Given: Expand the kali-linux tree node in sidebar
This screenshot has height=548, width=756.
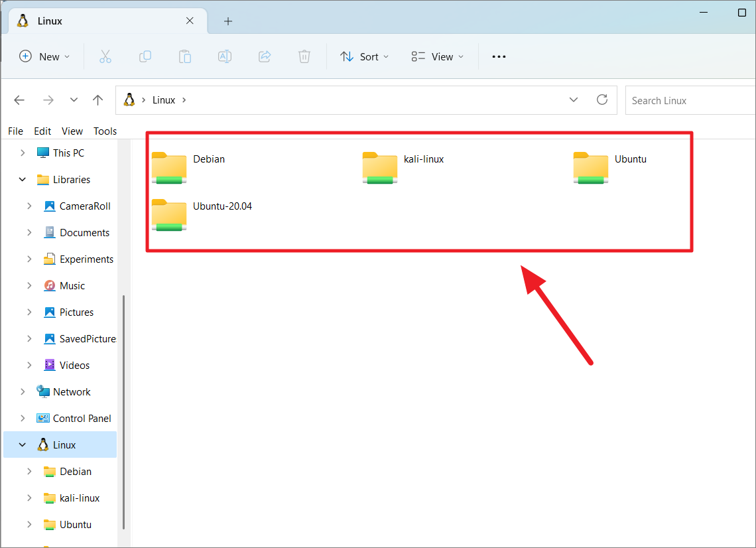Looking at the screenshot, I should point(29,498).
